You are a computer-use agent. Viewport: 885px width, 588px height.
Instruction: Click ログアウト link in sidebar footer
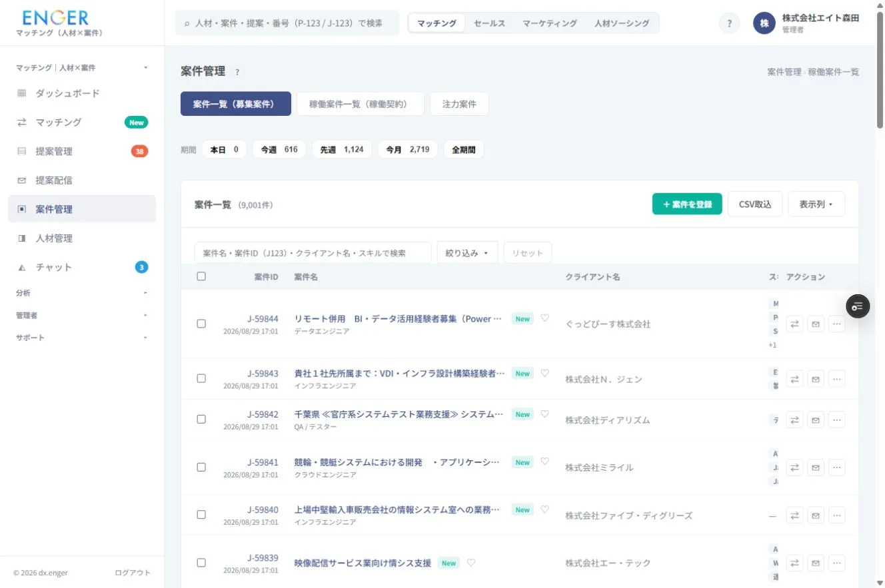click(x=133, y=573)
